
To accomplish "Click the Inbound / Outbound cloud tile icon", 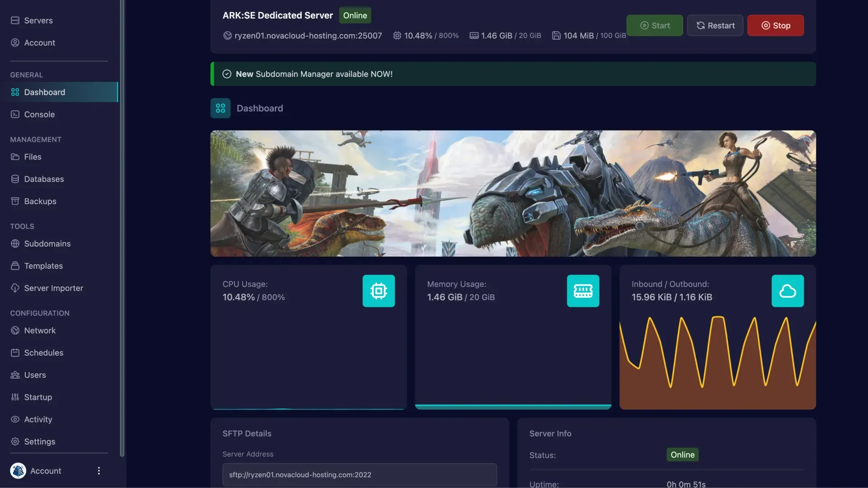I will pyautogui.click(x=788, y=291).
